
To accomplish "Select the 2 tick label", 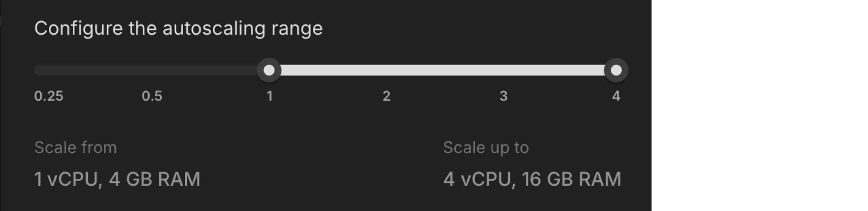I will (387, 96).
